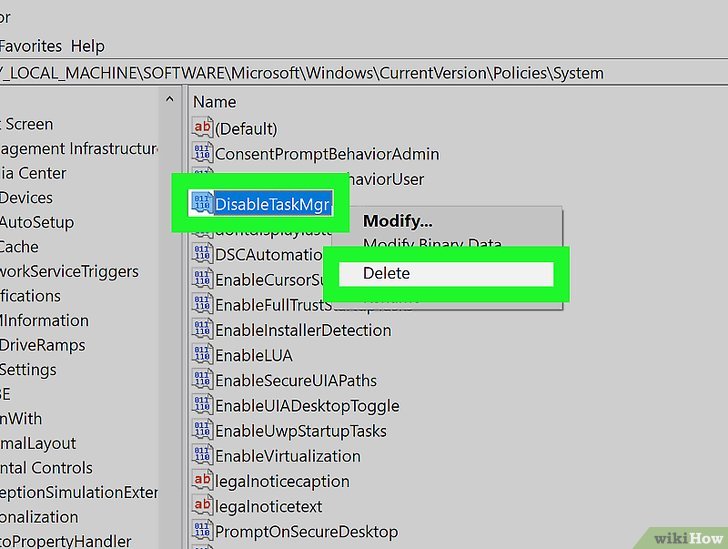The width and height of the screenshot is (728, 549).
Task: Click the Name column header
Action: point(214,102)
